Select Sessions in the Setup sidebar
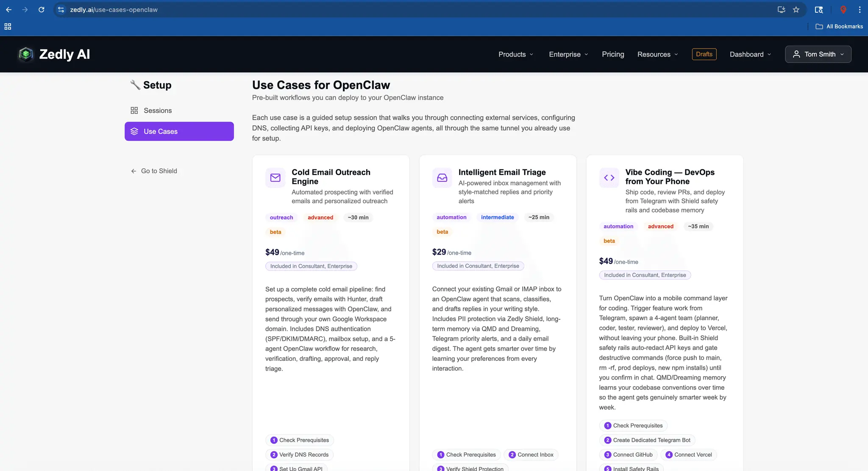Viewport: 868px width, 471px height. click(x=179, y=111)
